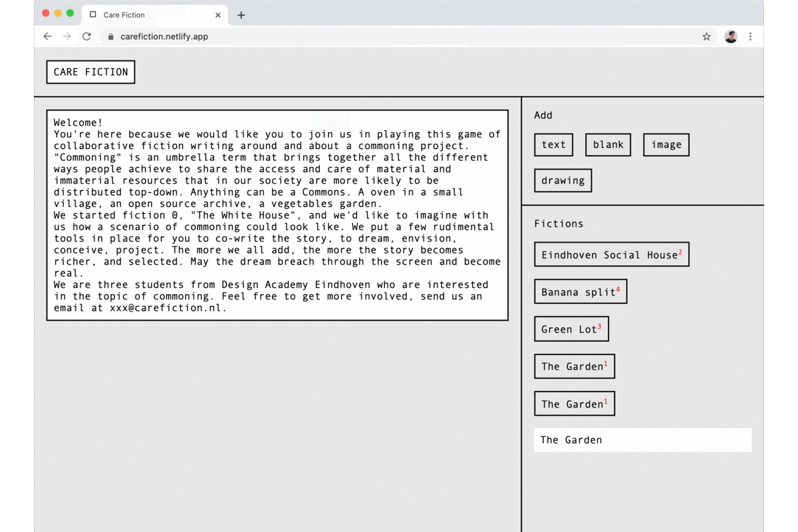Open the Chrome profile avatar
The width and height of the screenshot is (798, 532).
point(731,37)
